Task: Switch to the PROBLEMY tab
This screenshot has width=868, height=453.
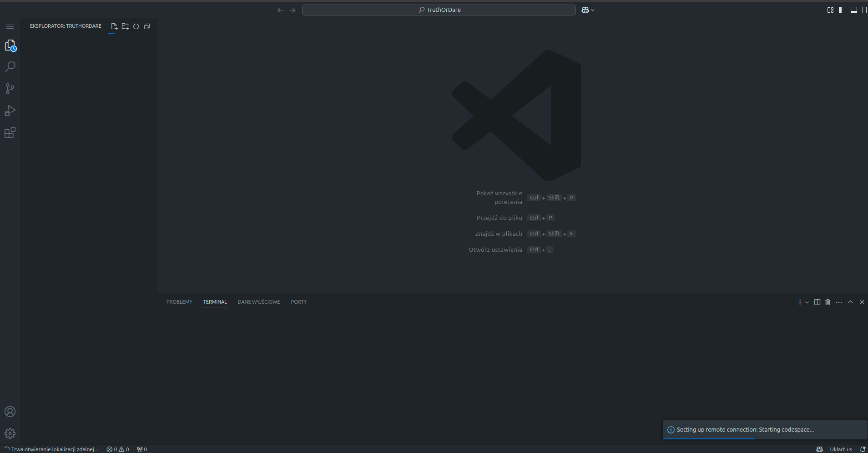Action: pos(179,302)
